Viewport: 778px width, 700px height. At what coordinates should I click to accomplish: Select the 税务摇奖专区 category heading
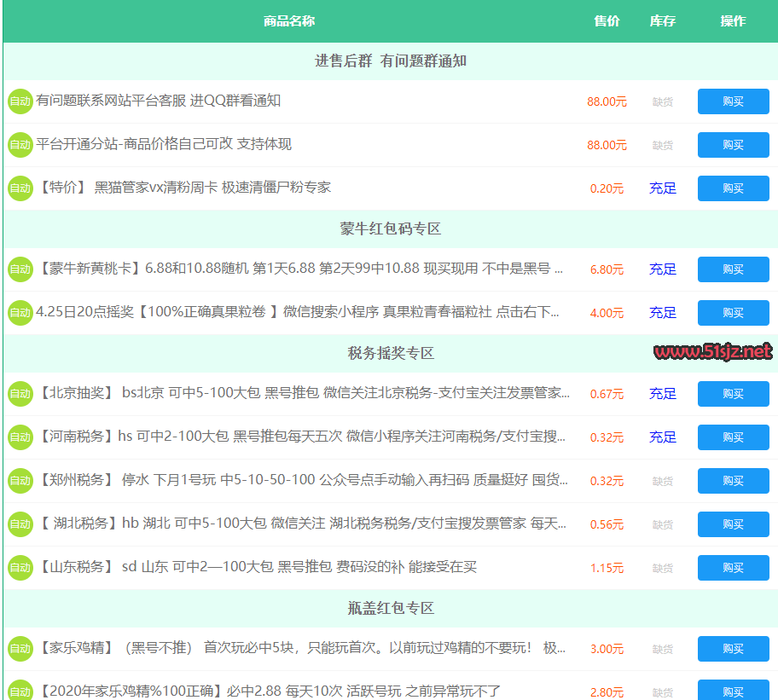click(x=391, y=353)
